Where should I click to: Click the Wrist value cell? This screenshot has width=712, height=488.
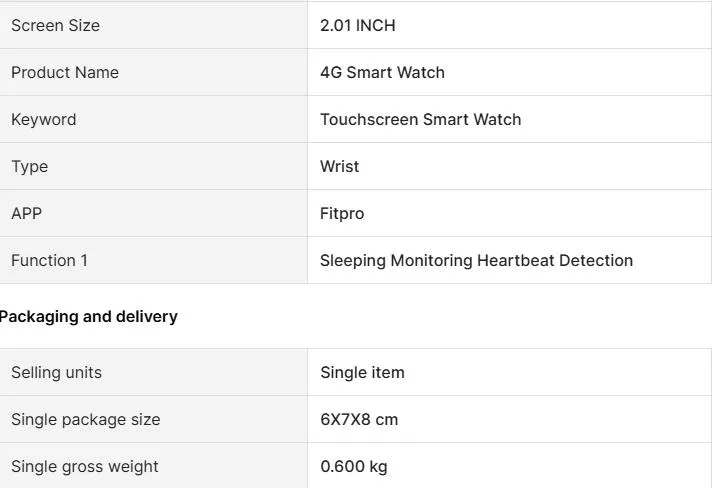[x=339, y=166]
